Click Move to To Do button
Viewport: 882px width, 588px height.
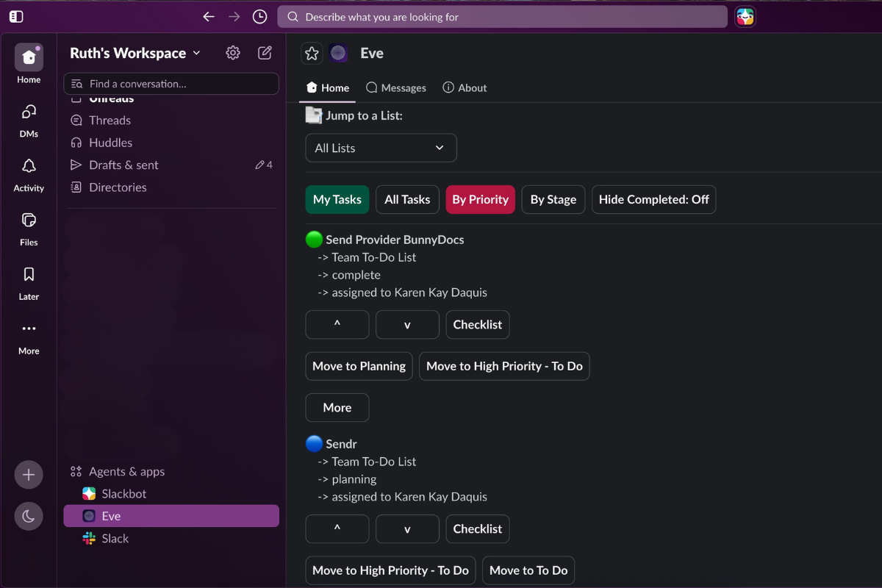point(528,570)
